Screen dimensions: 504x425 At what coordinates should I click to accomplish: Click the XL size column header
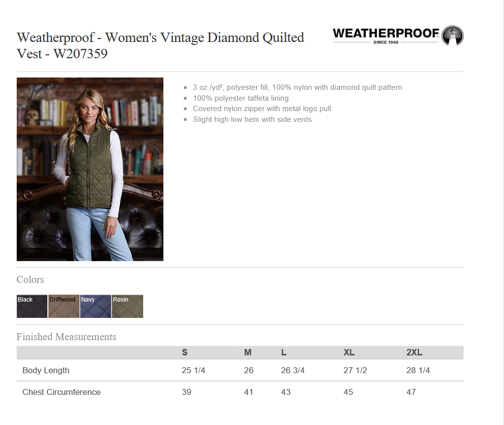349,352
